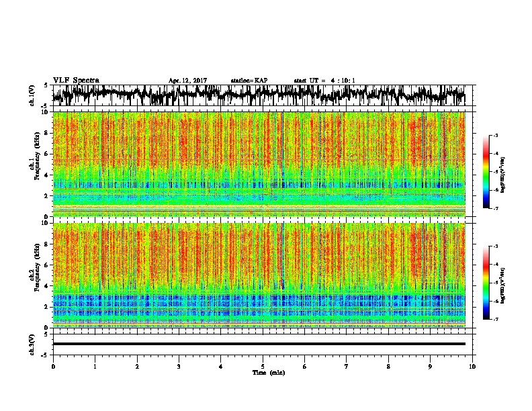
Task: Click the "VLF Spectra" title text
Action: 76,81
